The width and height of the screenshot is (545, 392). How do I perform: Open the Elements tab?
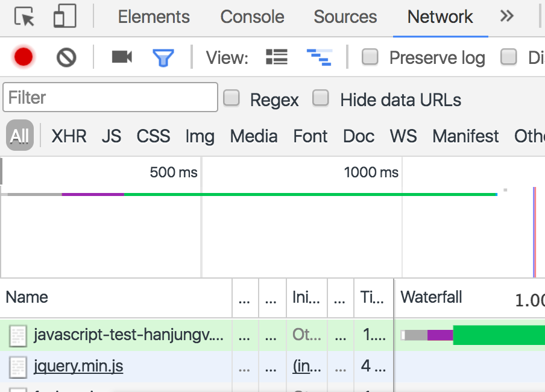pyautogui.click(x=154, y=17)
